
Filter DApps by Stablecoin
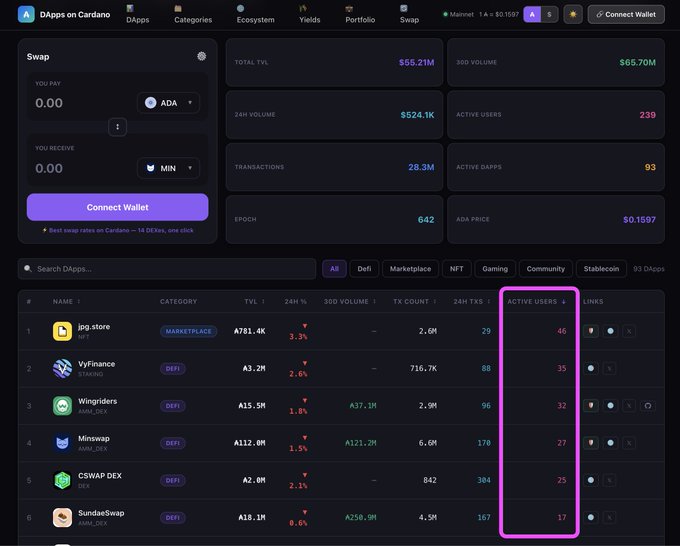pyautogui.click(x=601, y=269)
